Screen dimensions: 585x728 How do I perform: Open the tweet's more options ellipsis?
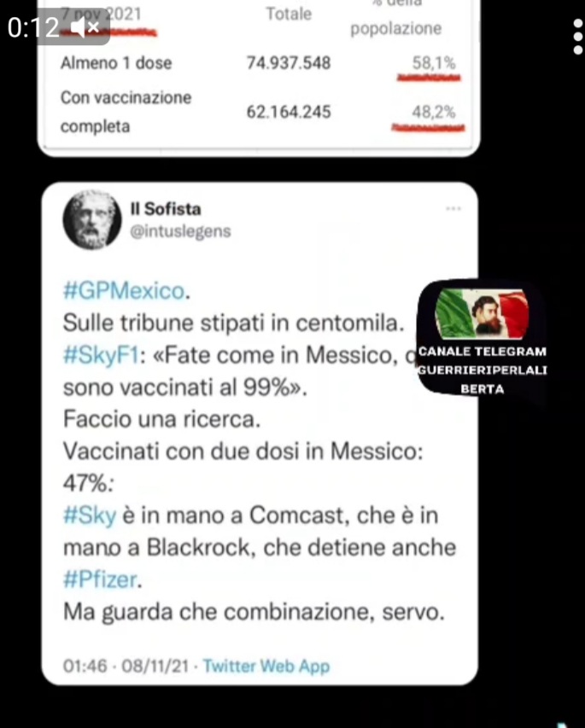pyautogui.click(x=453, y=208)
